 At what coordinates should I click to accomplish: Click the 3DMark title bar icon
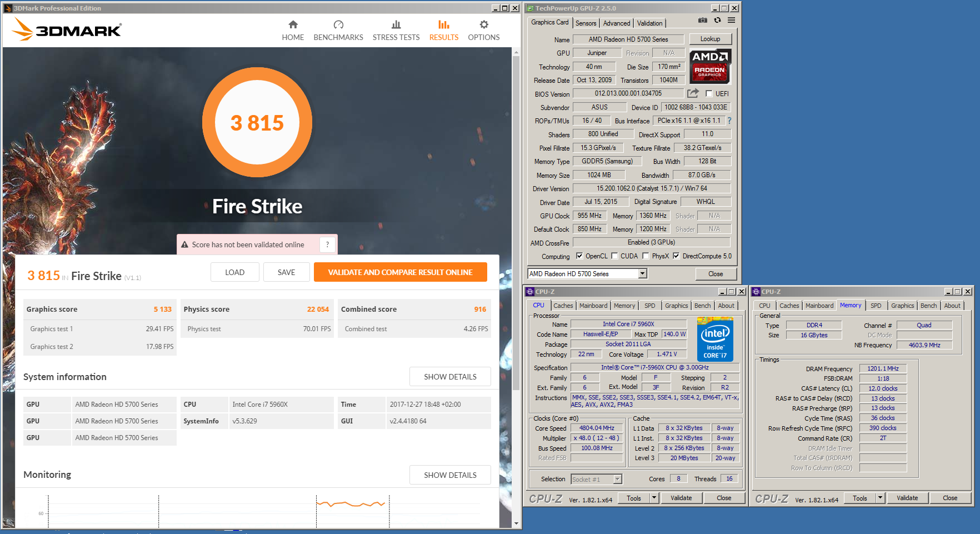click(x=8, y=8)
